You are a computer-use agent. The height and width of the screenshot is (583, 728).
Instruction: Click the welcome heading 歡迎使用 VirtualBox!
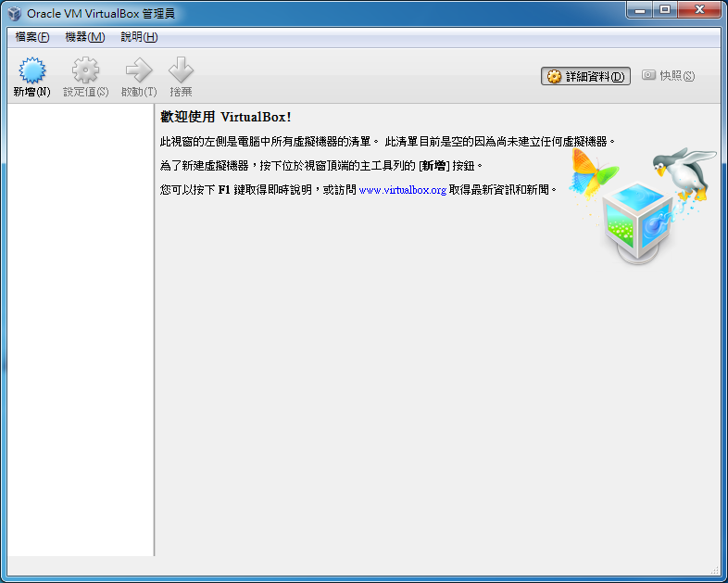pyautogui.click(x=226, y=117)
